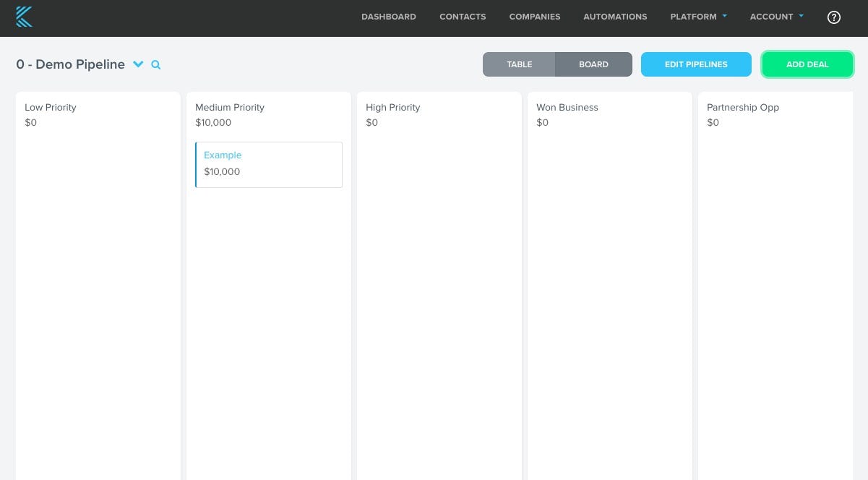
Task: Select the Medium Priority total value
Action: point(213,122)
